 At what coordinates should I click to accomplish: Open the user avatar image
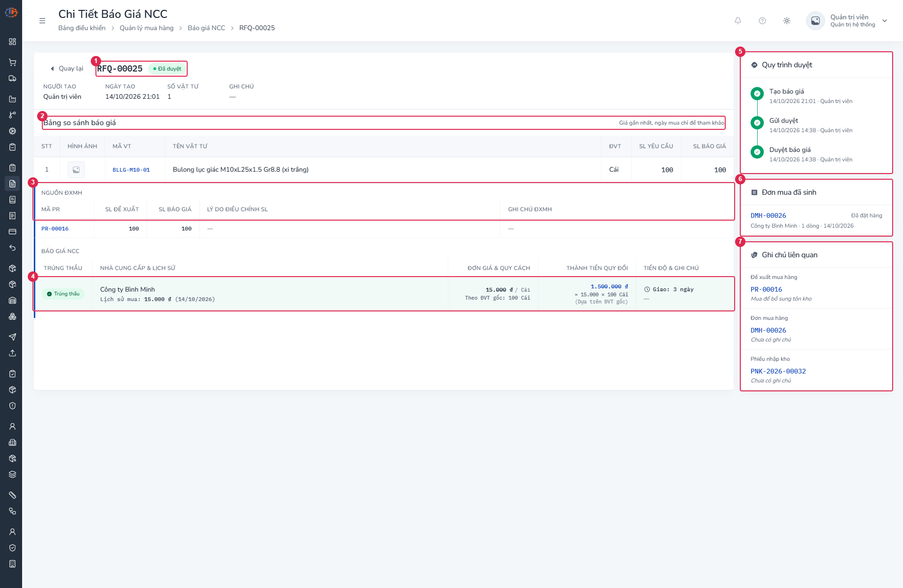click(816, 21)
